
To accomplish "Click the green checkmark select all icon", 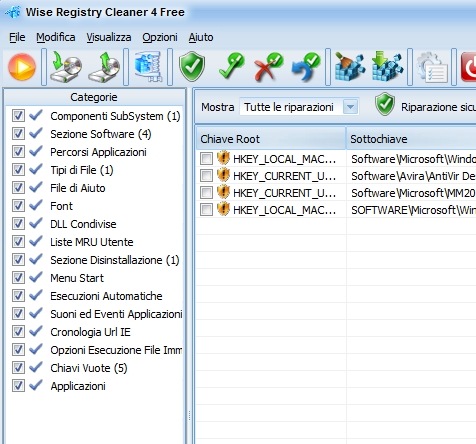I will [x=231, y=67].
